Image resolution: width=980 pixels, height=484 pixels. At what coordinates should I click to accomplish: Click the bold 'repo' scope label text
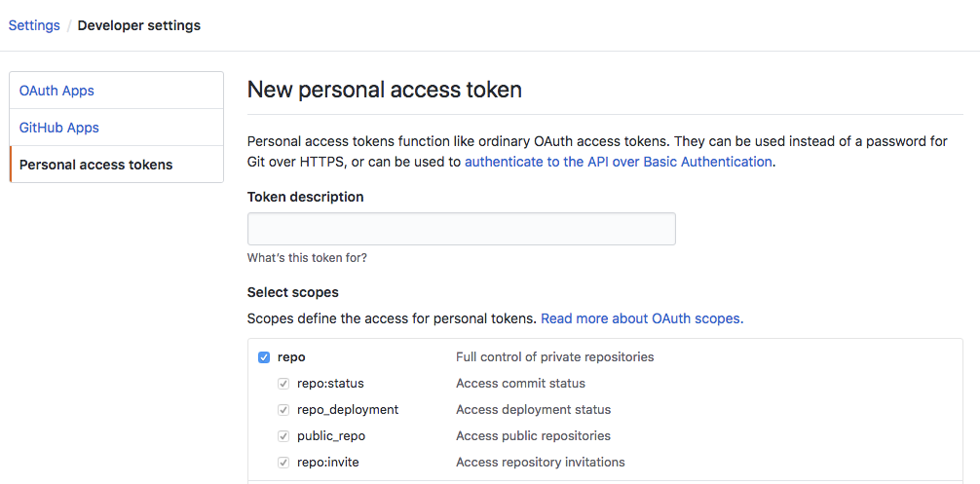[x=291, y=357]
